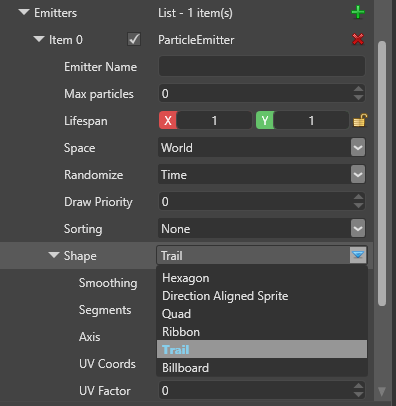
Task: Click the Emitter Name text field
Action: (262, 66)
